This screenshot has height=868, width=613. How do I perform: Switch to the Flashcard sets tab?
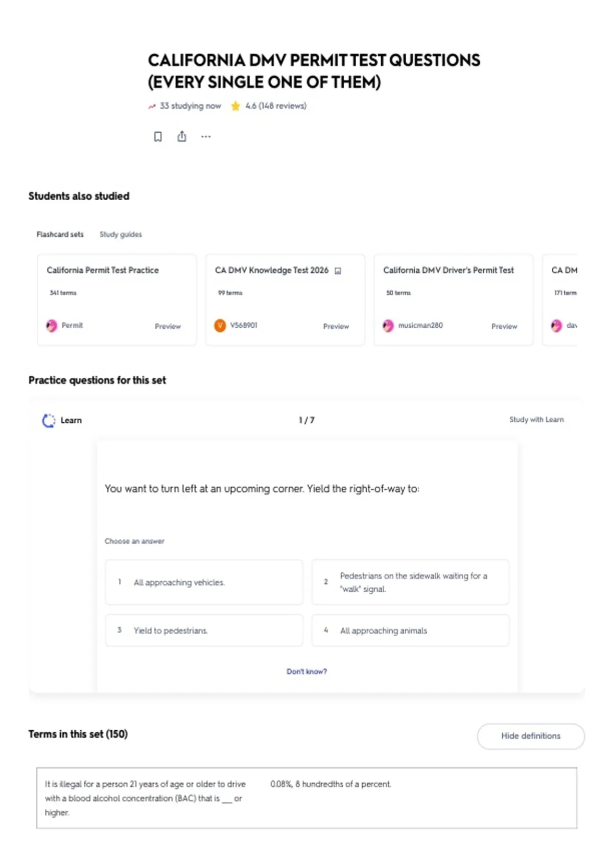pos(60,234)
